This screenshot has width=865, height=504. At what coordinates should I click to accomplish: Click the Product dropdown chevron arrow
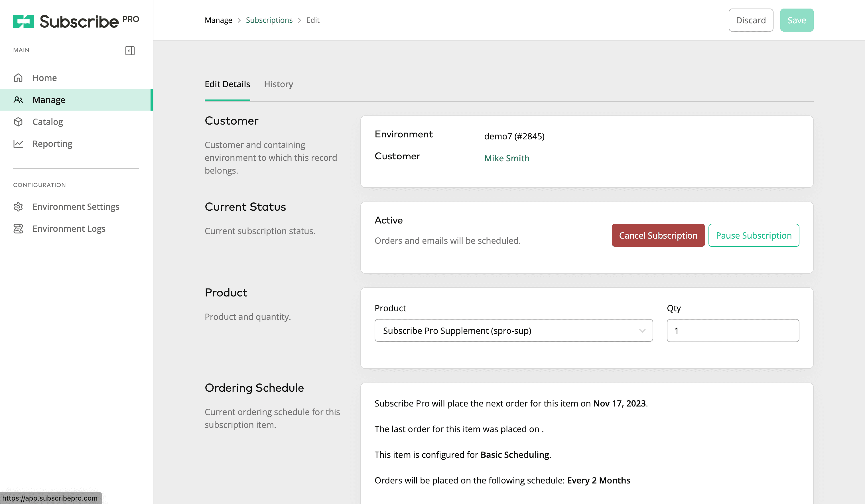pyautogui.click(x=642, y=331)
